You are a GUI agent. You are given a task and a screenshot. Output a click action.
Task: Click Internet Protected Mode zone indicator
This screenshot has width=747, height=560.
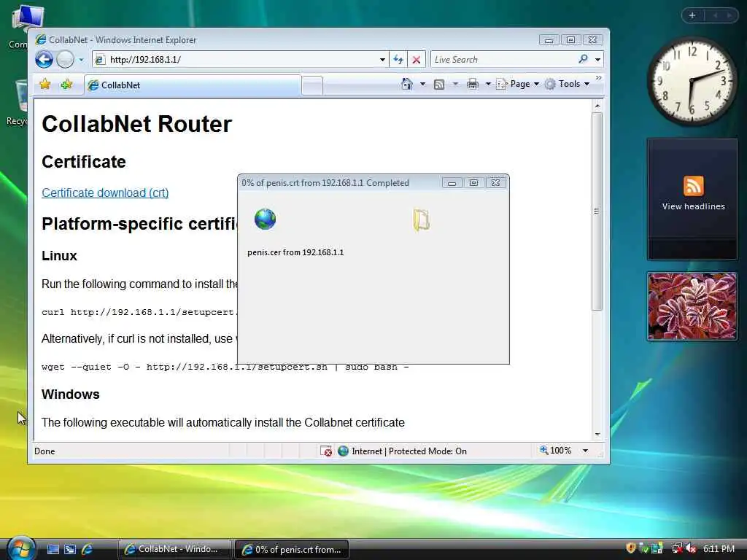pyautogui.click(x=402, y=451)
